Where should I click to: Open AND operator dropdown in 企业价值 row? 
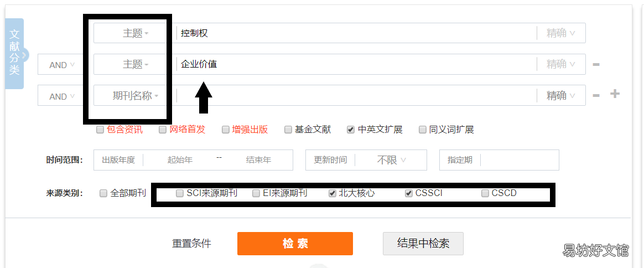[x=62, y=65]
